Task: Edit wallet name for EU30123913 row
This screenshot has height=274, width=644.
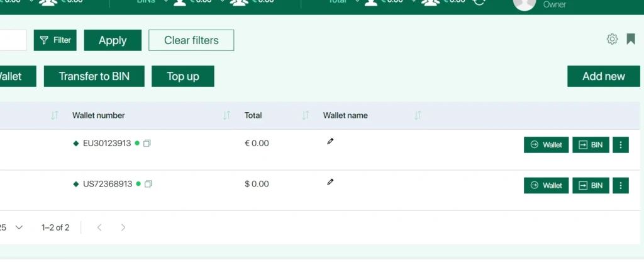Action: coord(330,142)
